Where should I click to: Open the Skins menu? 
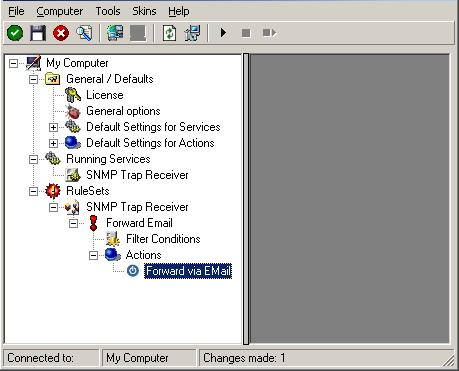[144, 11]
